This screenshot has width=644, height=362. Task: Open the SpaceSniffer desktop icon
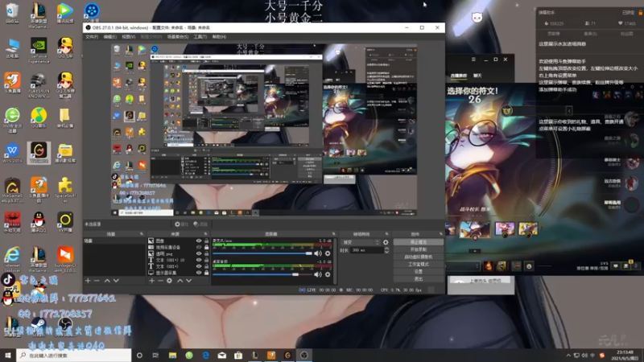[x=65, y=191]
